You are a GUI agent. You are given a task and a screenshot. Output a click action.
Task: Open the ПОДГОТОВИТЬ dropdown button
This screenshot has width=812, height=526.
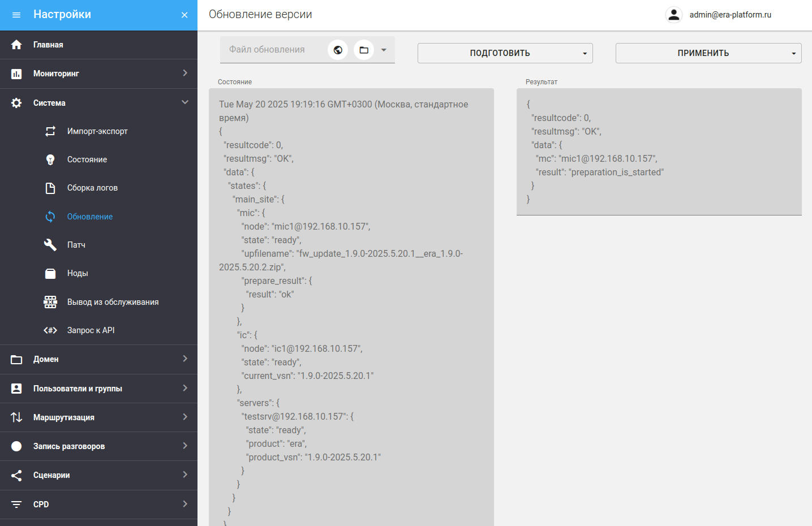click(505, 53)
